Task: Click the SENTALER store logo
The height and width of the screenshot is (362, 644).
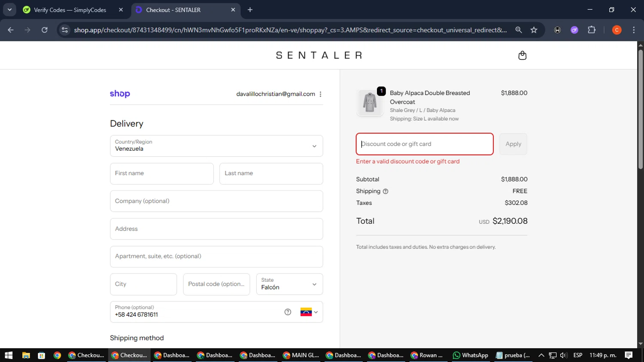Action: pos(319,55)
